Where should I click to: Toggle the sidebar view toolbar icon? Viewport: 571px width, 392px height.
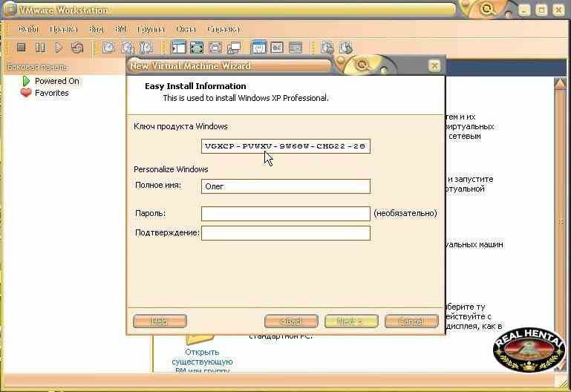pyautogui.click(x=178, y=48)
